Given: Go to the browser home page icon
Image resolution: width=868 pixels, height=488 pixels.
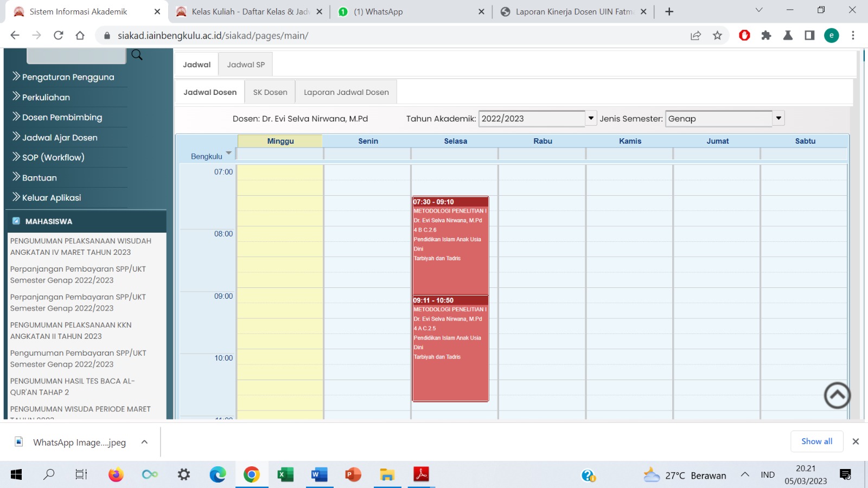Looking at the screenshot, I should pyautogui.click(x=80, y=36).
